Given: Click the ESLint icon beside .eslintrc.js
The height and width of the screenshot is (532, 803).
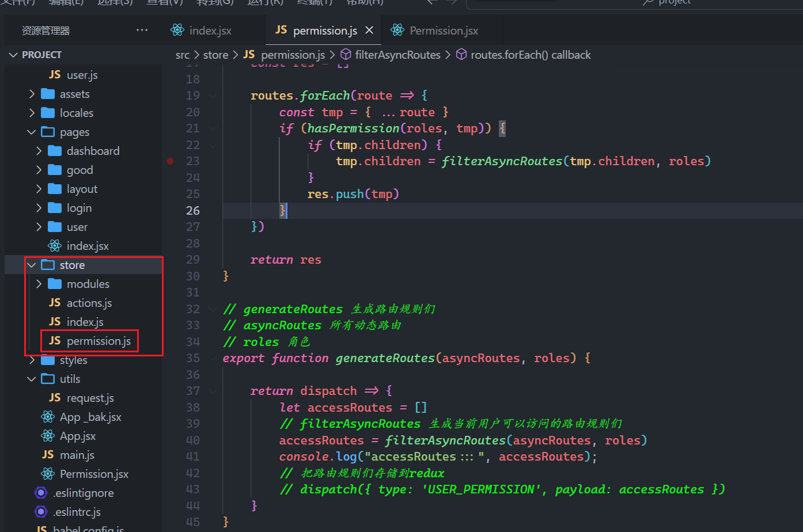Looking at the screenshot, I should tap(41, 512).
